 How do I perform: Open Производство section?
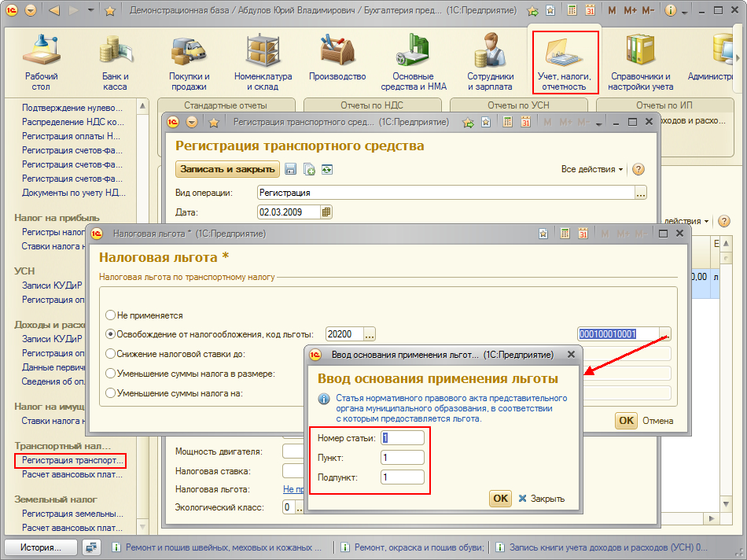click(337, 57)
